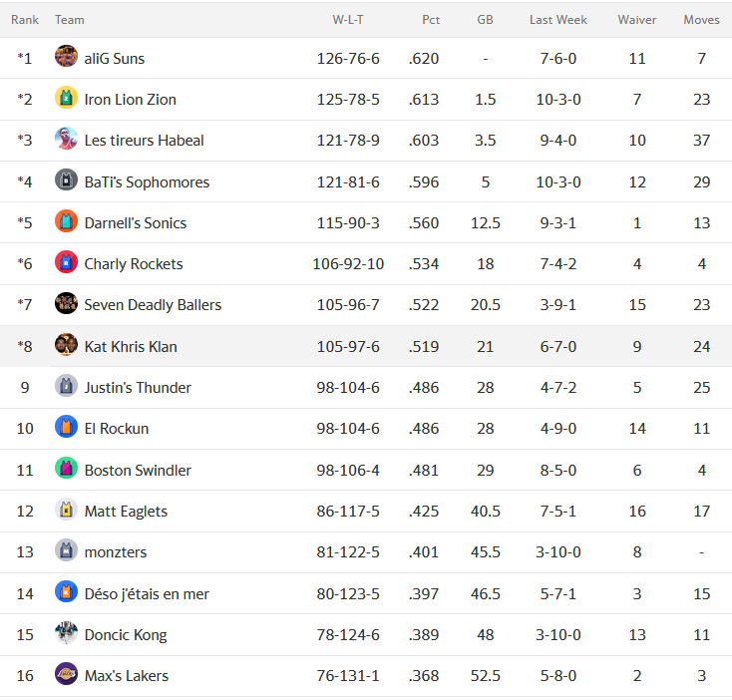Open Déso j'étais en mer team page

click(x=147, y=594)
